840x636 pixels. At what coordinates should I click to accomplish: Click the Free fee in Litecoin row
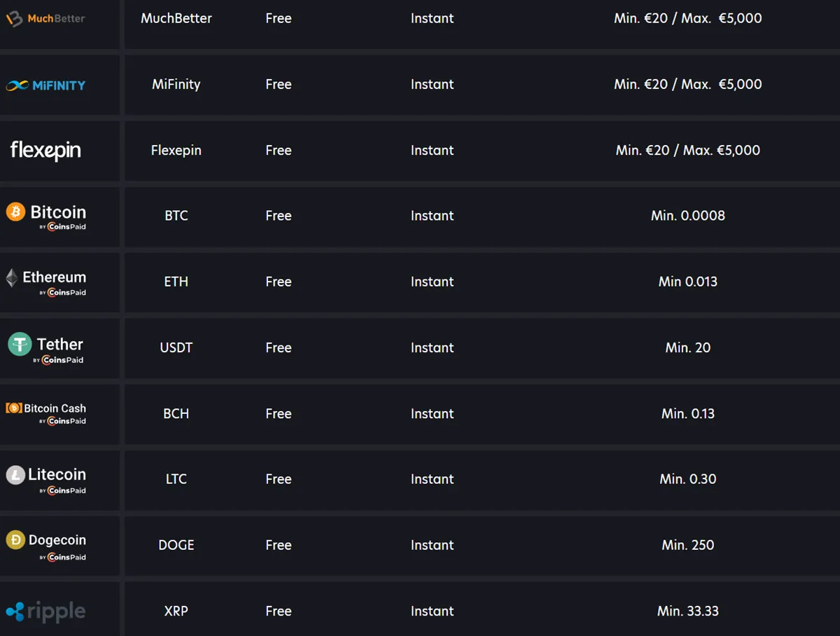tap(279, 479)
